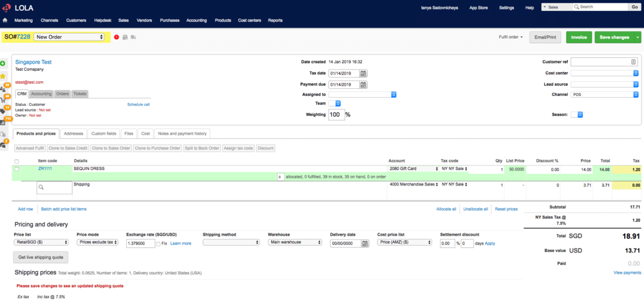The height and width of the screenshot is (304, 644).
Task: Click the yellow star favorites icon
Action: [3, 76]
